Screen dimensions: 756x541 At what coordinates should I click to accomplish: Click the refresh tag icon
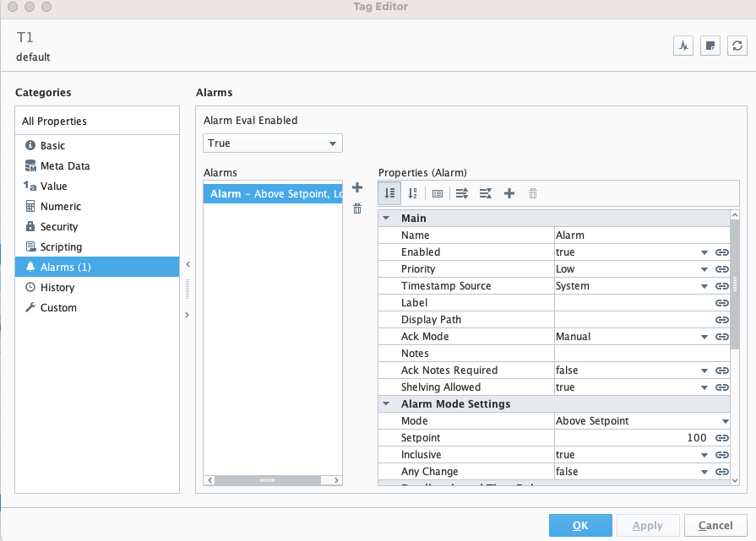(737, 46)
